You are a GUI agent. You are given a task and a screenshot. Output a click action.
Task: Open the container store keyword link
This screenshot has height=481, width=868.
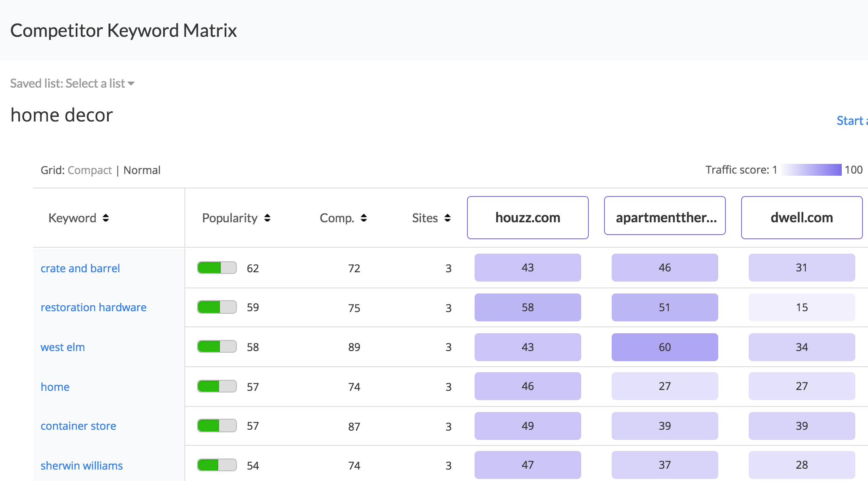[78, 426]
